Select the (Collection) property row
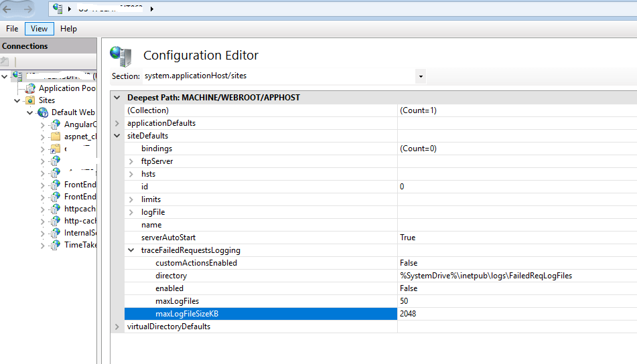This screenshot has width=637, height=364. 261,110
